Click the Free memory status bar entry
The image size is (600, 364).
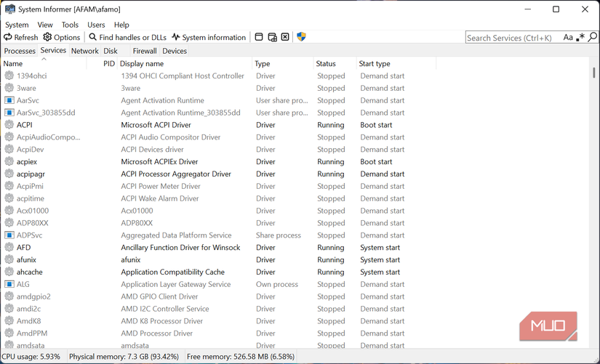pyautogui.click(x=241, y=357)
